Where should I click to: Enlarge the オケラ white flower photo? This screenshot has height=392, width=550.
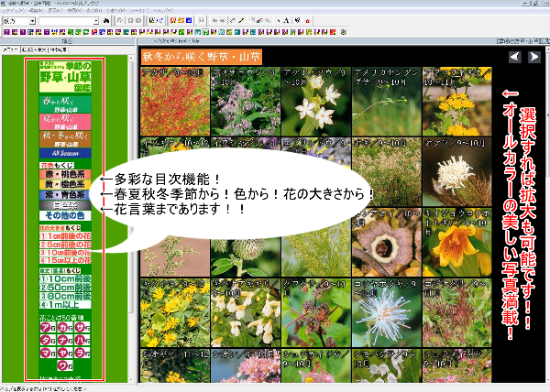coord(457,172)
